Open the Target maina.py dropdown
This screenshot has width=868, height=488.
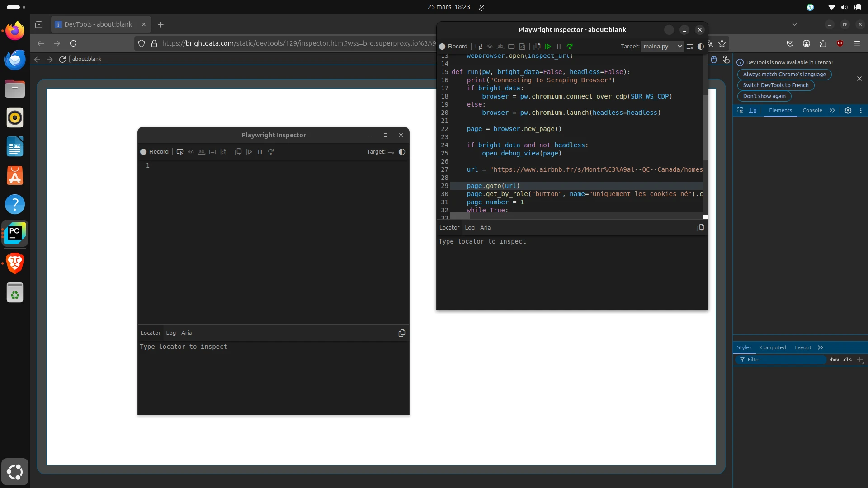tap(662, 47)
